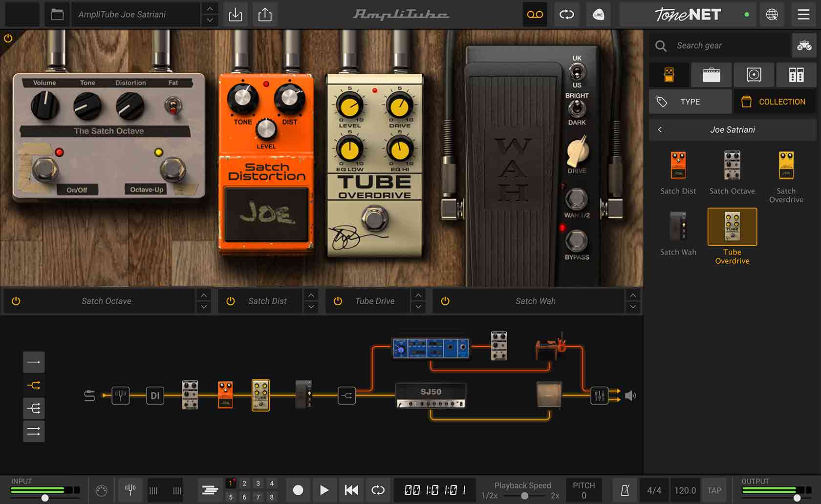The width and height of the screenshot is (821, 504).
Task: Toggle Tube Drive slot power button
Action: click(338, 301)
